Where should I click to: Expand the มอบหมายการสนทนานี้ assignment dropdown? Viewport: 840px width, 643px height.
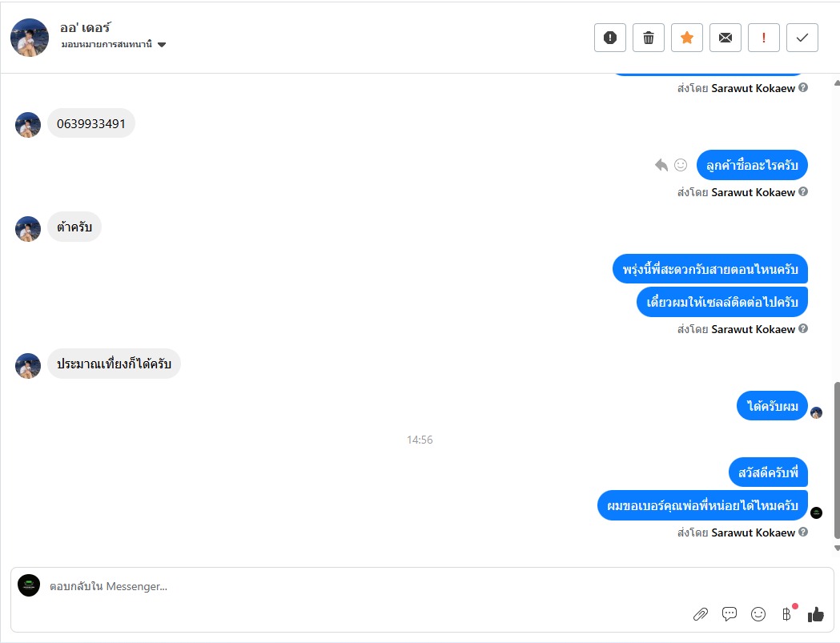(162, 45)
